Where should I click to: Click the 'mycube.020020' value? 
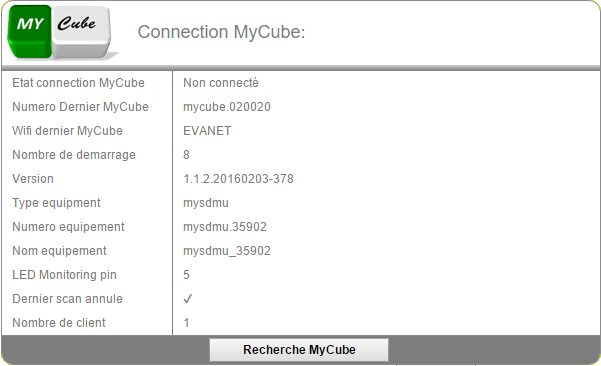click(x=227, y=107)
